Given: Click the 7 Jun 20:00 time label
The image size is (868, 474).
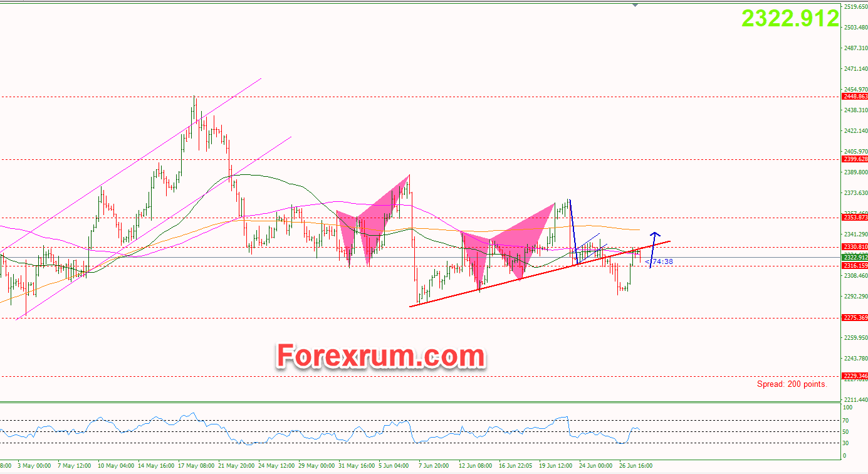Looking at the screenshot, I should point(435,466).
